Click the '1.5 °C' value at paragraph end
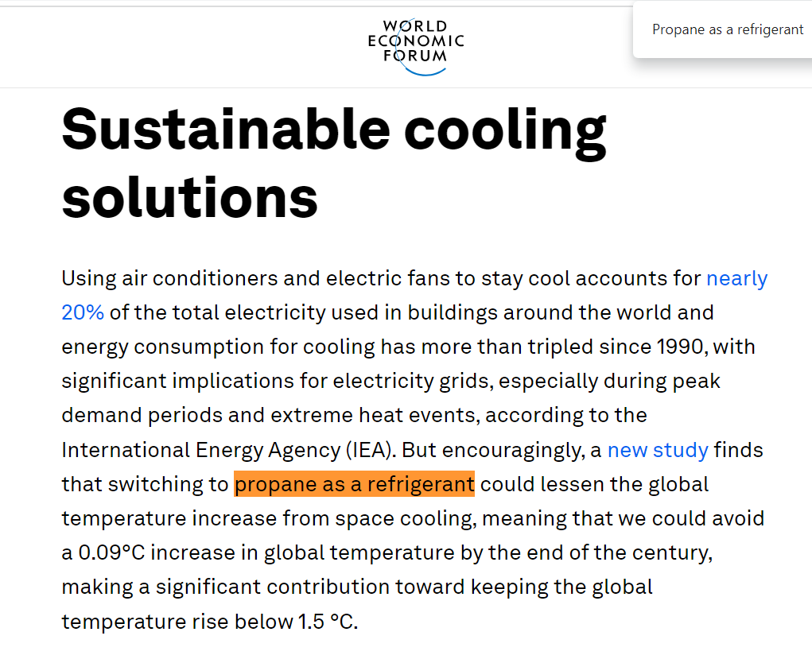The width and height of the screenshot is (812, 659). click(x=327, y=621)
